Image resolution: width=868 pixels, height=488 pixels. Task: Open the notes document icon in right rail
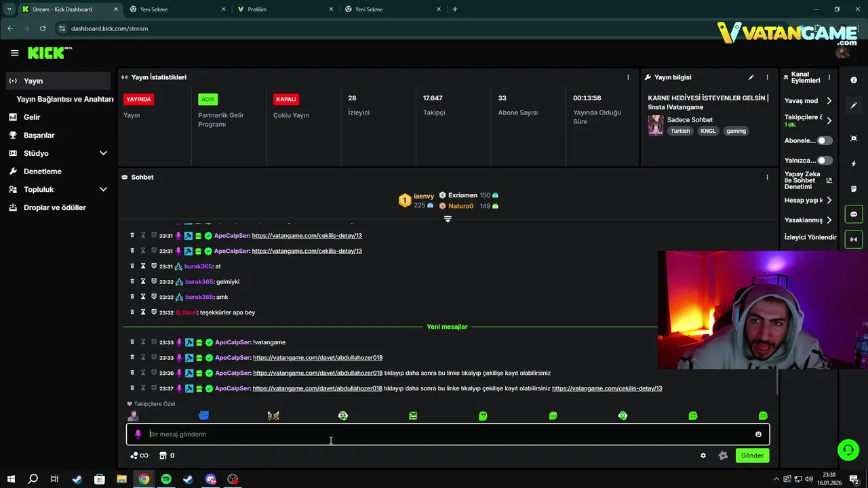pos(854,189)
